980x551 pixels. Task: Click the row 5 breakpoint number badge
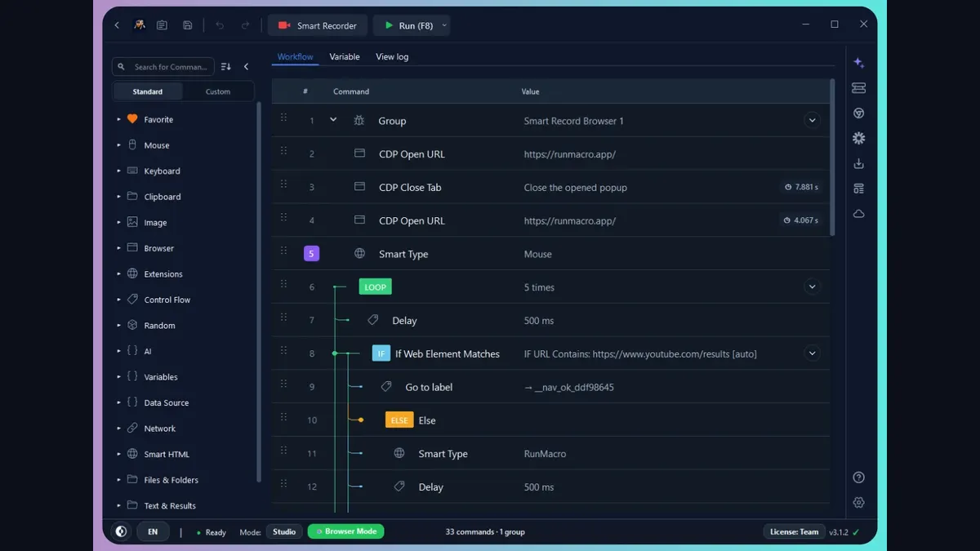click(311, 254)
